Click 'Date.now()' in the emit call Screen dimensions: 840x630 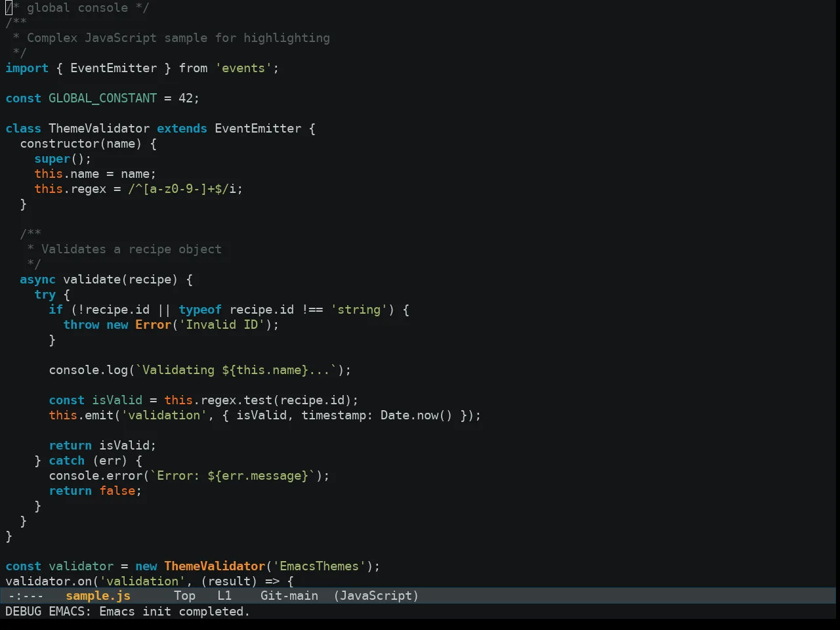[x=417, y=415]
